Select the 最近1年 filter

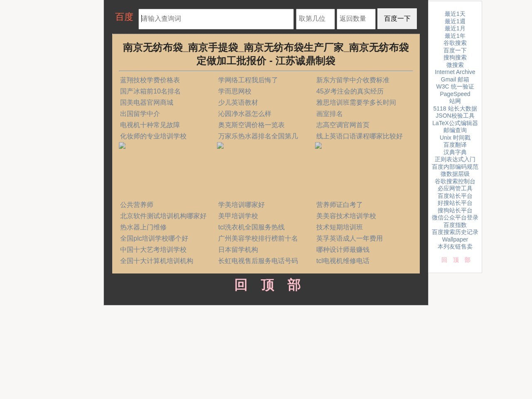[x=455, y=36]
